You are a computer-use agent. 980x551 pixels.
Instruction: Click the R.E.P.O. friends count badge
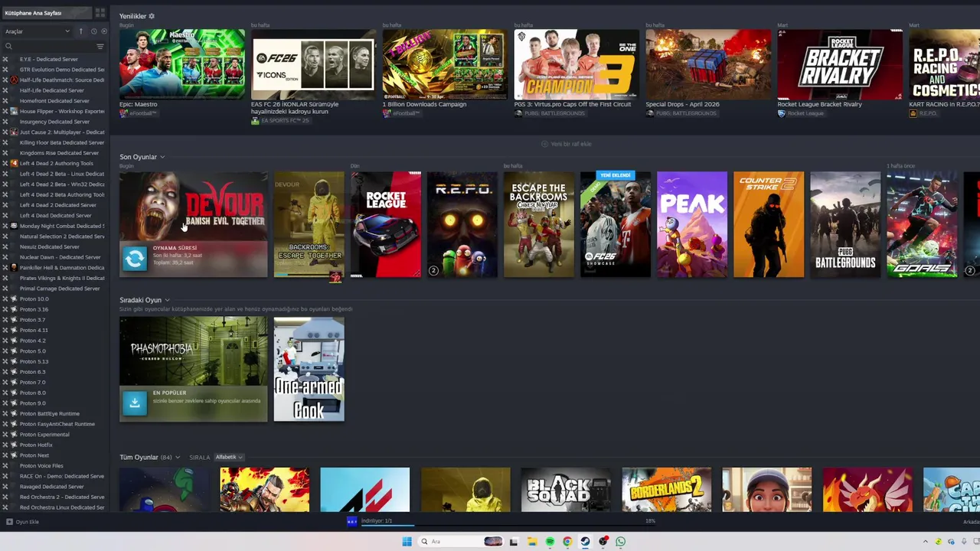click(x=433, y=270)
